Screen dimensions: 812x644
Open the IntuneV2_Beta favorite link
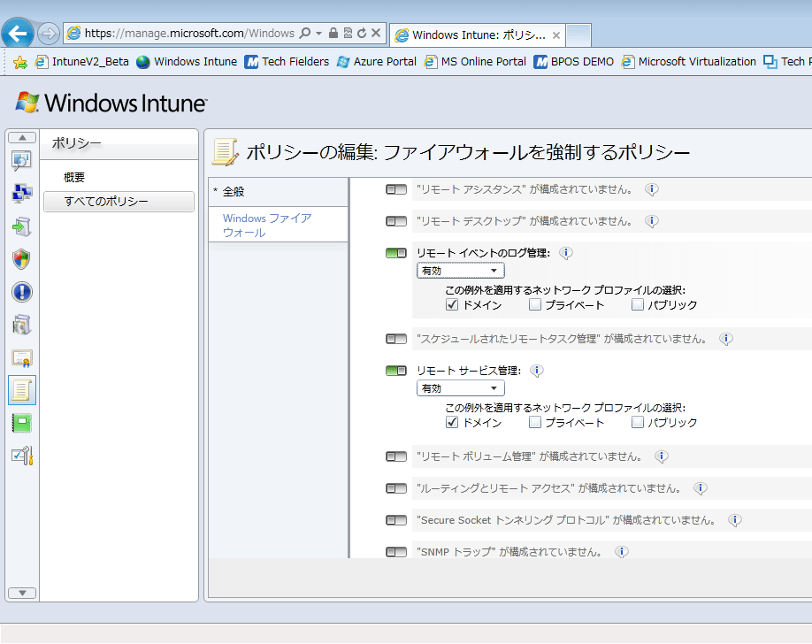tap(82, 62)
